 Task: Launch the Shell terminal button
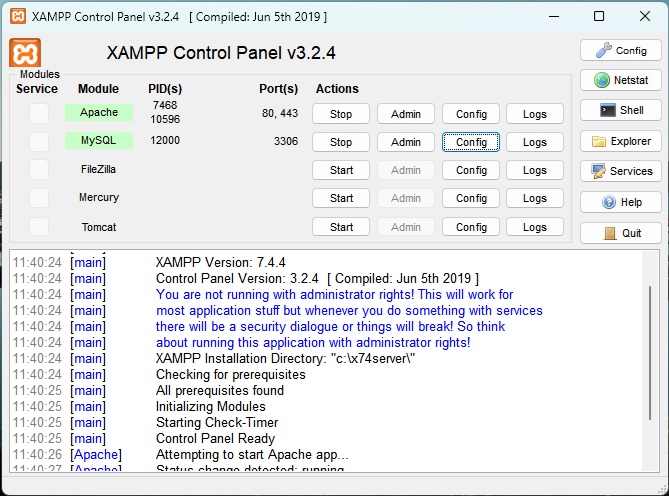pos(621,110)
